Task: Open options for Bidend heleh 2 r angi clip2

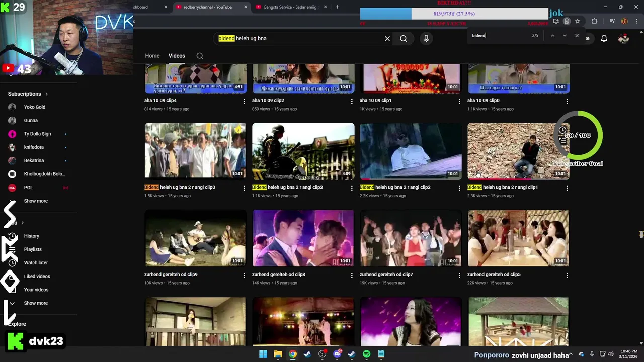Action: point(459,188)
